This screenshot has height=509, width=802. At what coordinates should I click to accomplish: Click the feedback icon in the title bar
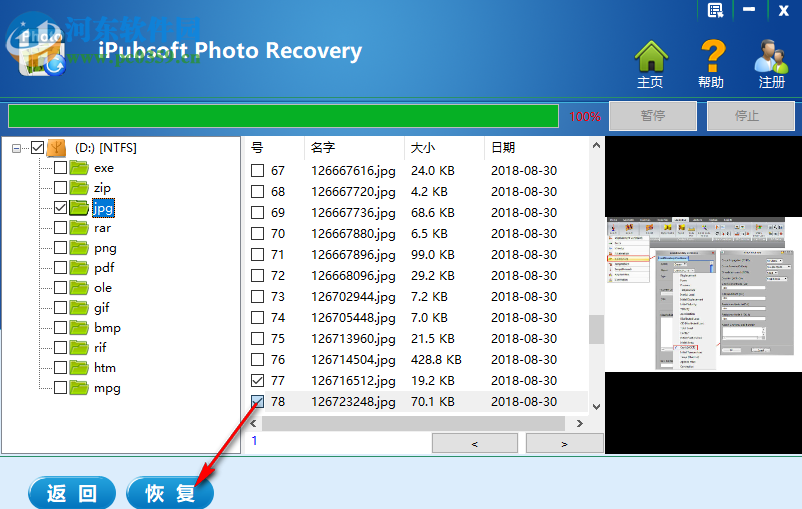pyautogui.click(x=715, y=10)
